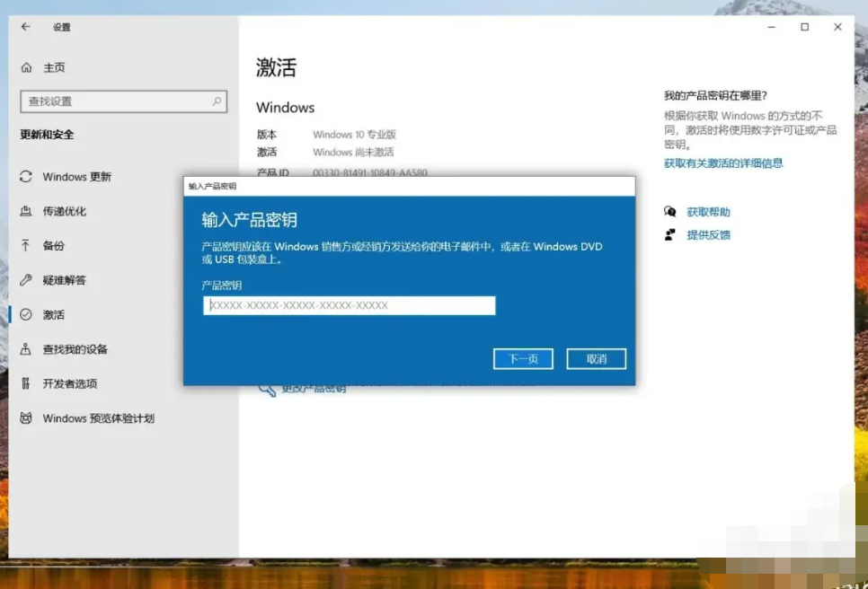Open Windows 更新 settings page
The image size is (868, 589).
[77, 177]
